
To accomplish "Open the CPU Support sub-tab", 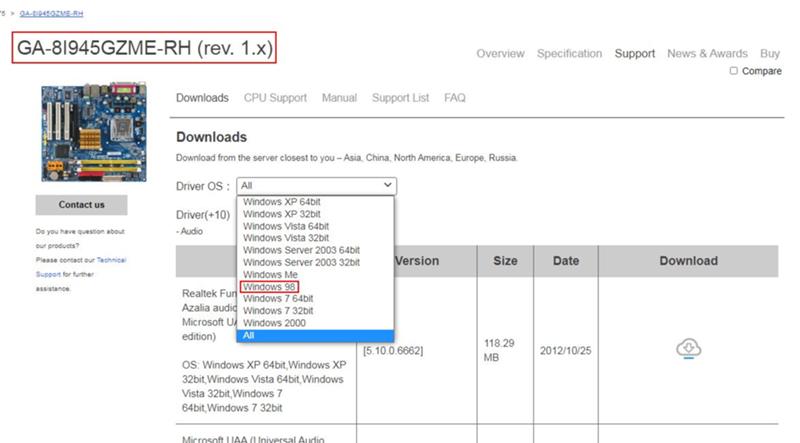I will coord(275,97).
